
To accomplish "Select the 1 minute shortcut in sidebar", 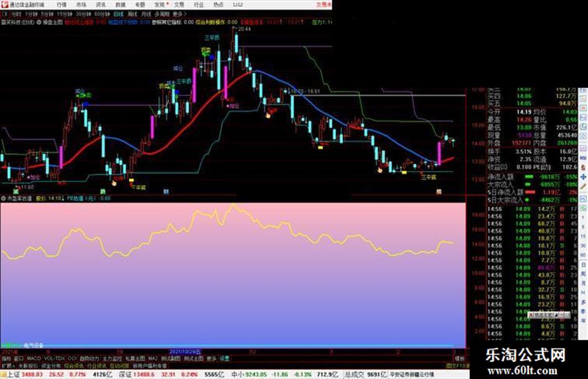I will 584,218.
